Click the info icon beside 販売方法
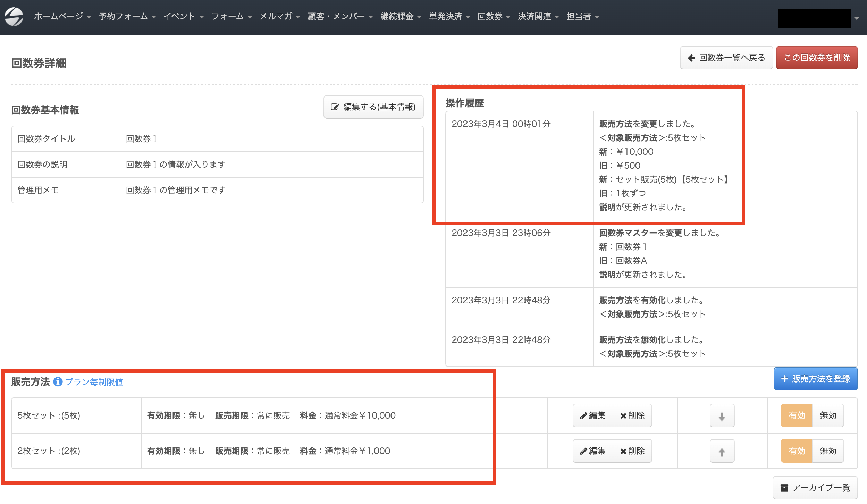Screen dimensions: 867x504 (58, 382)
